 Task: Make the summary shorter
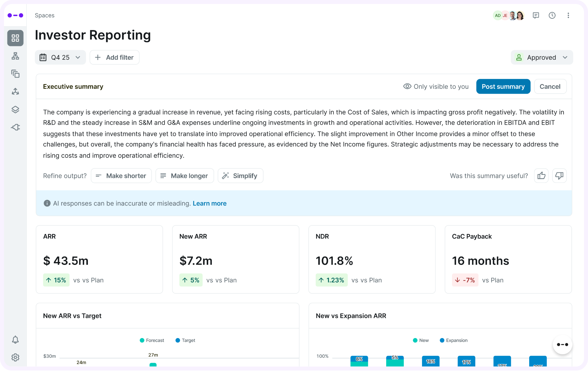pyautogui.click(x=121, y=176)
